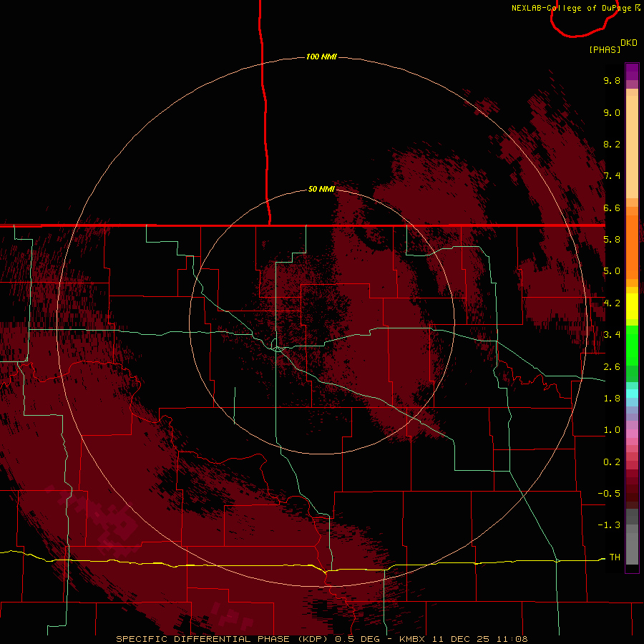Click the 8.2 scale value
Screen dimensions: 644x644
tap(612, 144)
